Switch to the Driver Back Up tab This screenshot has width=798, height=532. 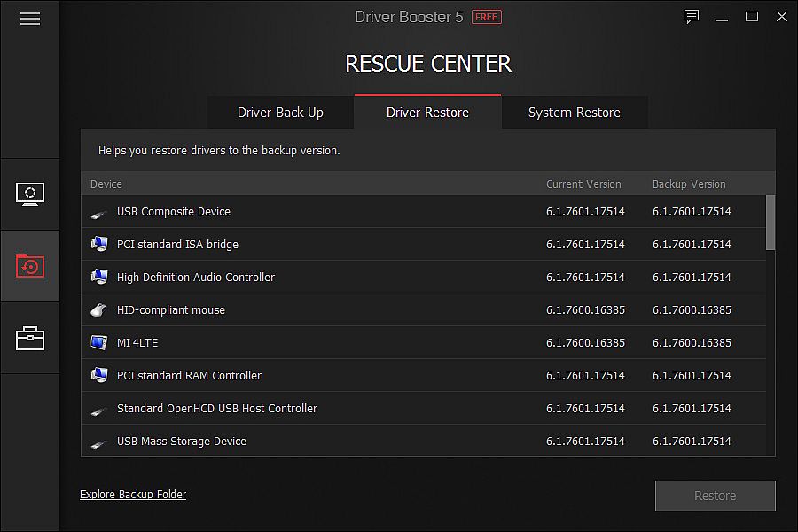click(x=280, y=112)
